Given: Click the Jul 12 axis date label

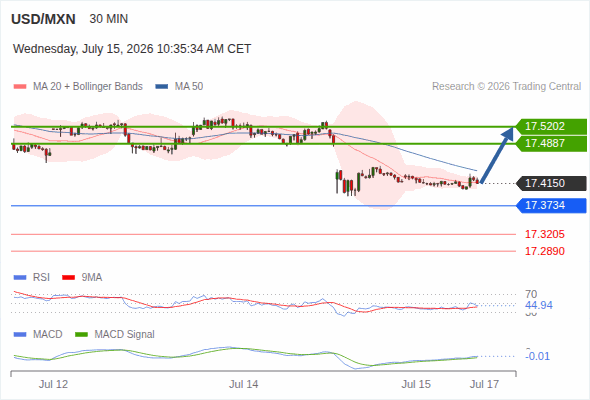Looking at the screenshot, I should pyautogui.click(x=53, y=385).
